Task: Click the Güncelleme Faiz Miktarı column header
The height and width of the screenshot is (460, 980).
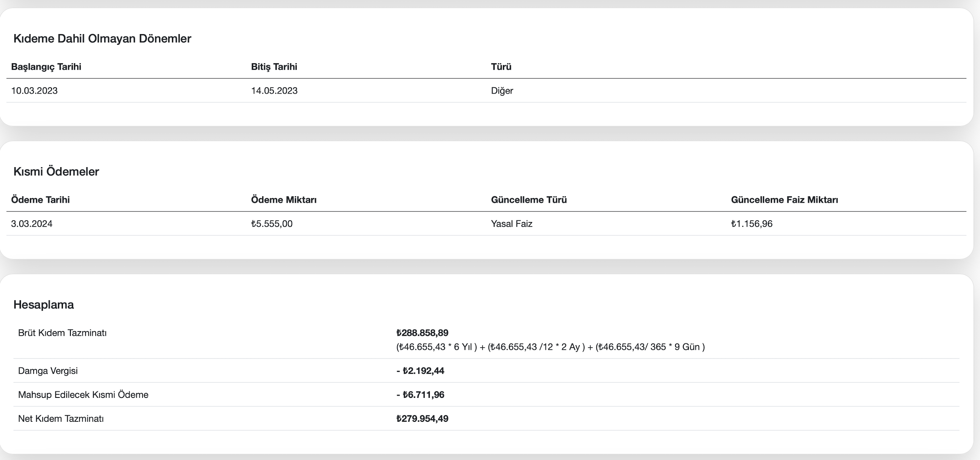Action: (x=784, y=200)
